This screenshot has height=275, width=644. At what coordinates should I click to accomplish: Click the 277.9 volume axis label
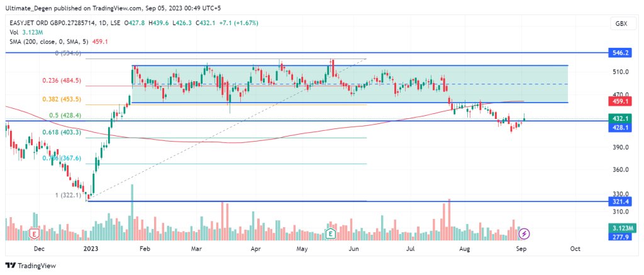(x=621, y=237)
